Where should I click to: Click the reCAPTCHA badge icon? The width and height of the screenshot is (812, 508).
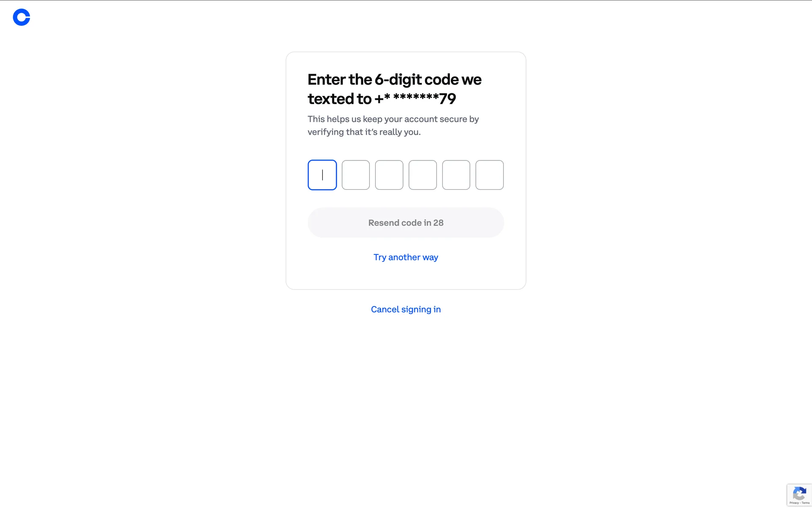[x=799, y=493]
